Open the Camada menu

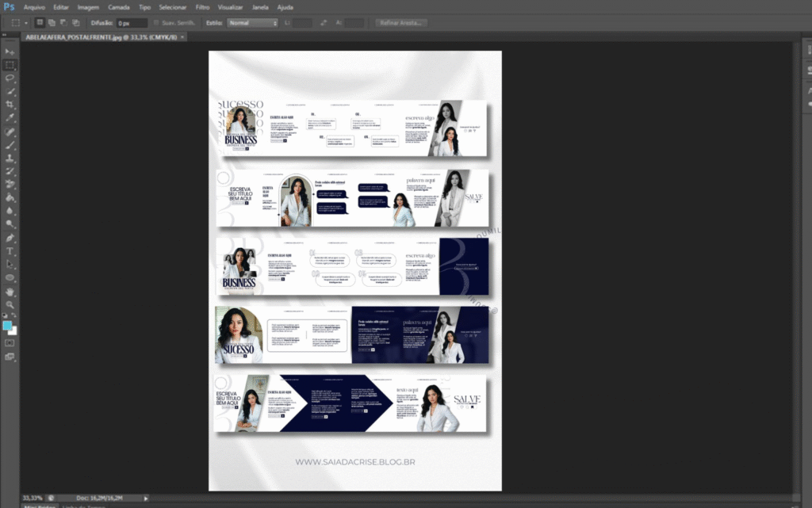pyautogui.click(x=119, y=6)
